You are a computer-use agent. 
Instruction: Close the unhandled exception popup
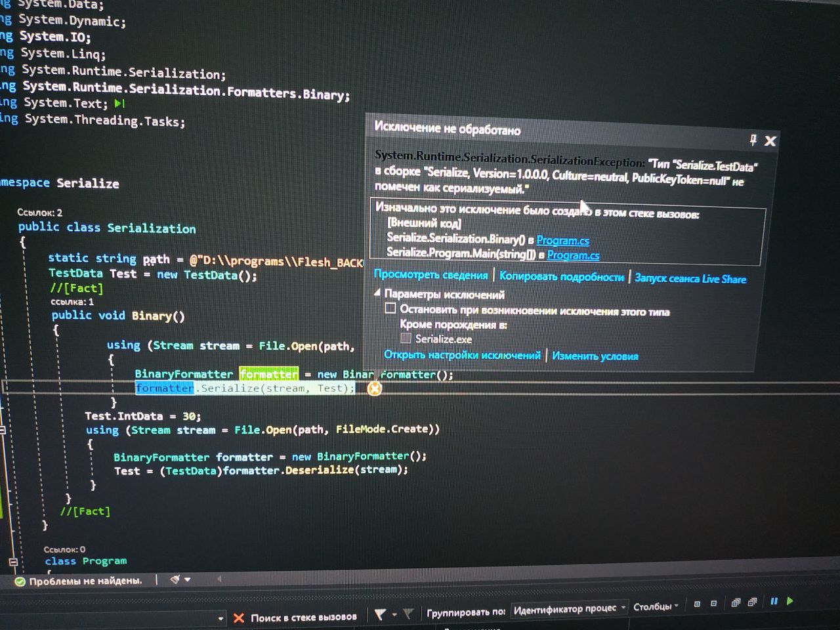click(770, 141)
